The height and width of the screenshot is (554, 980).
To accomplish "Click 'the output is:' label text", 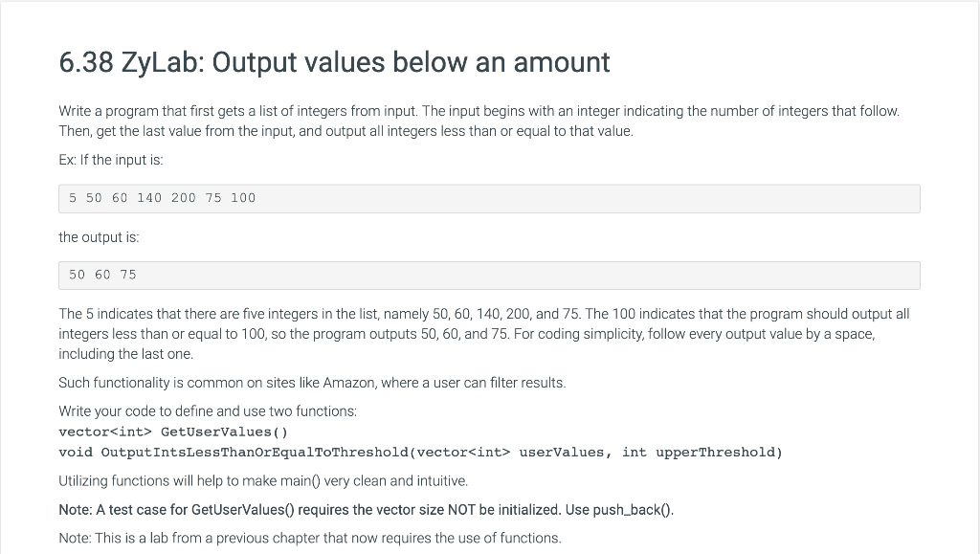I will (x=99, y=237).
